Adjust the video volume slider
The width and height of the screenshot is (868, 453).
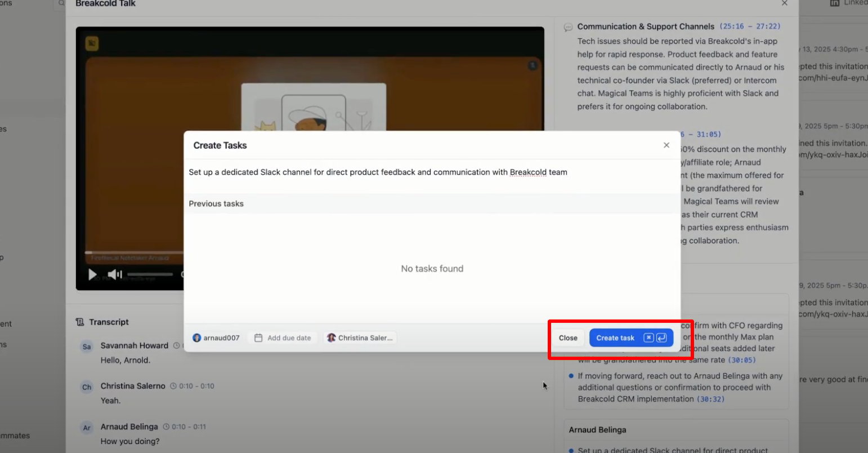click(150, 274)
